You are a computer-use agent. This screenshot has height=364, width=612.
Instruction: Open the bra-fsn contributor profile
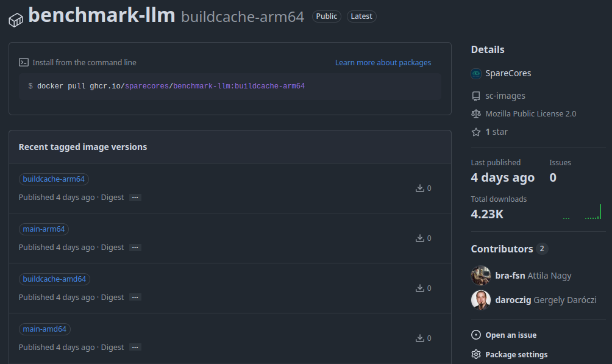[510, 276]
